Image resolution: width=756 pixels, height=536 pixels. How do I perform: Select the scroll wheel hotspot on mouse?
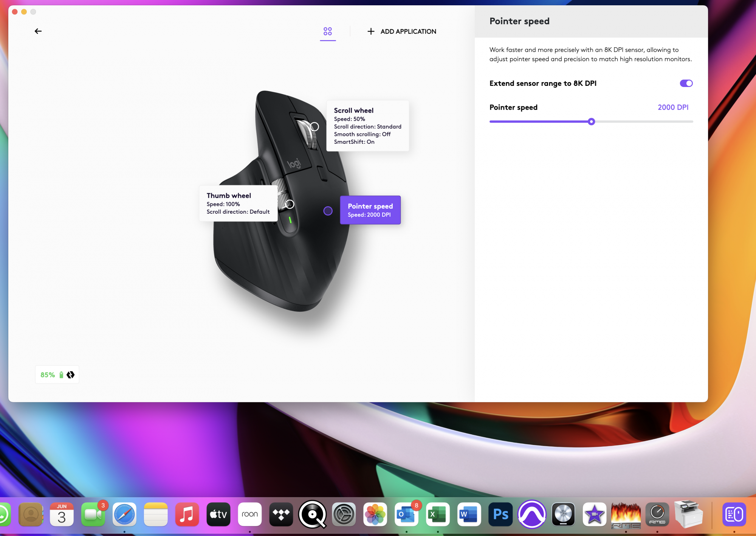click(x=314, y=127)
